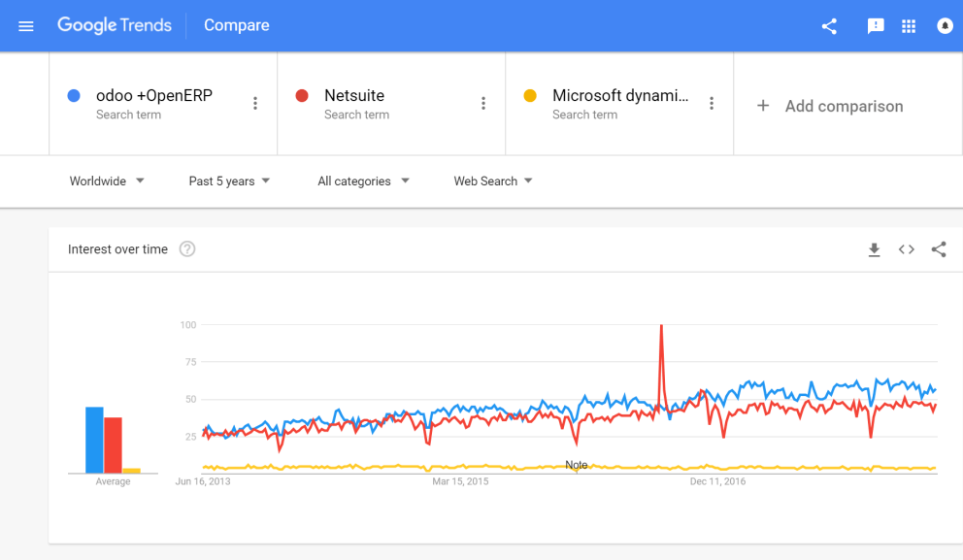Screen dimensions: 963x560
Task: Click the Interest over time title
Action: [x=117, y=249]
